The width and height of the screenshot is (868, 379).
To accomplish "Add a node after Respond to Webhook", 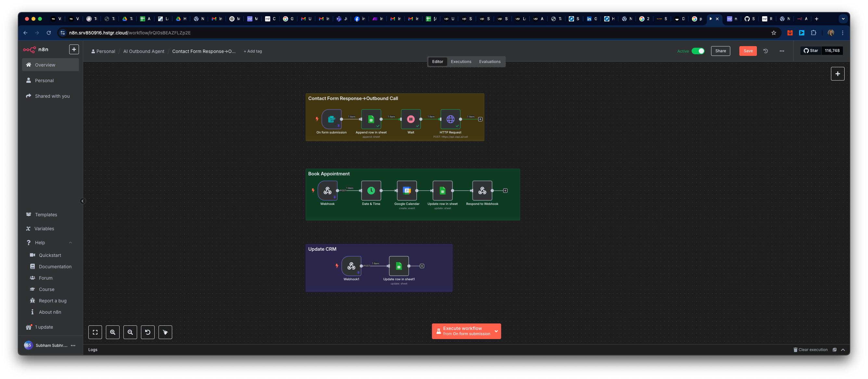I will [x=505, y=190].
